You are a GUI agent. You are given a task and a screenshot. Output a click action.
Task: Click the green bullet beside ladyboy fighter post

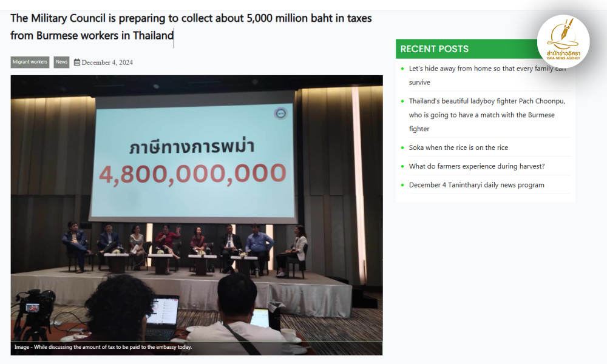point(402,101)
